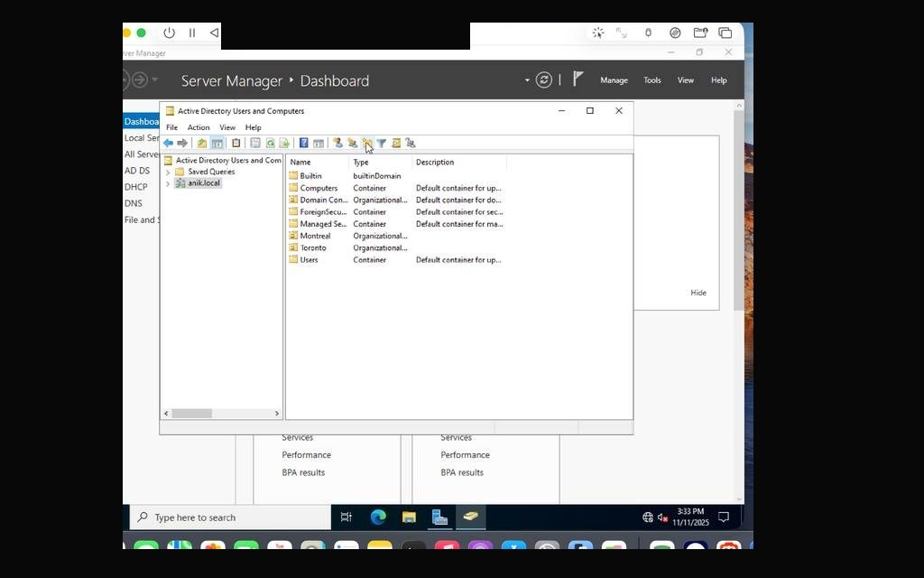Open right tile's BPA results link
Image resolution: width=924 pixels, height=578 pixels.
pos(462,472)
